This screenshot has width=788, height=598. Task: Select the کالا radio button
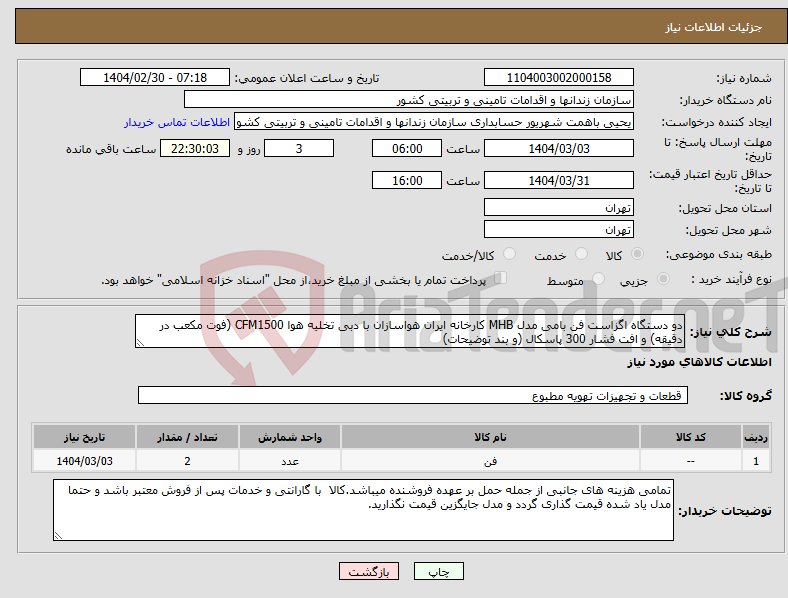tap(637, 254)
